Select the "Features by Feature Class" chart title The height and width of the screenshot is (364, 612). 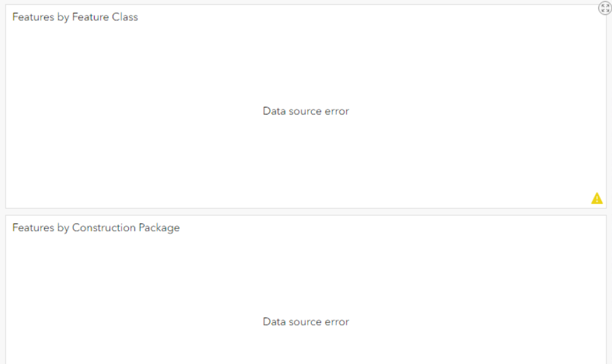click(x=75, y=17)
